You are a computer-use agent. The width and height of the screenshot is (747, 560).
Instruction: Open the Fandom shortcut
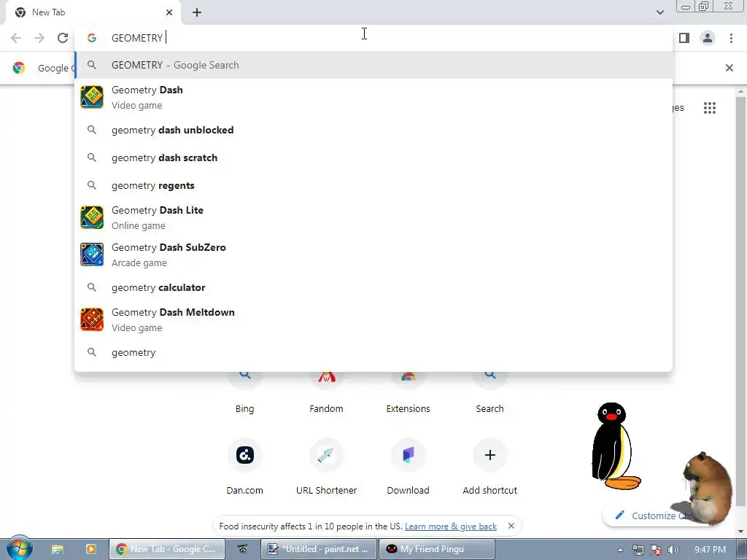point(326,393)
